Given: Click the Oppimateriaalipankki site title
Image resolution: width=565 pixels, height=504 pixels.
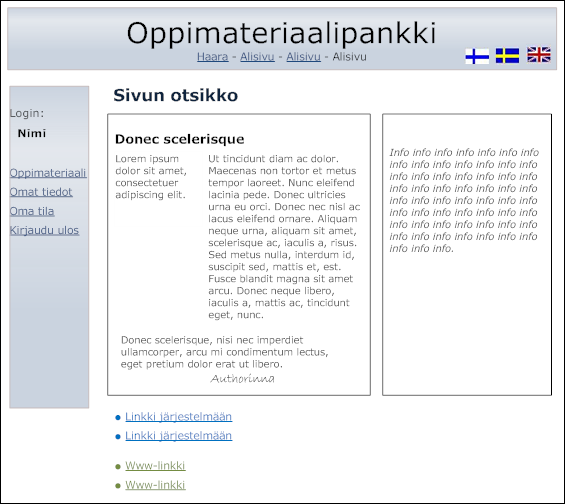Looking at the screenshot, I should pos(281,33).
